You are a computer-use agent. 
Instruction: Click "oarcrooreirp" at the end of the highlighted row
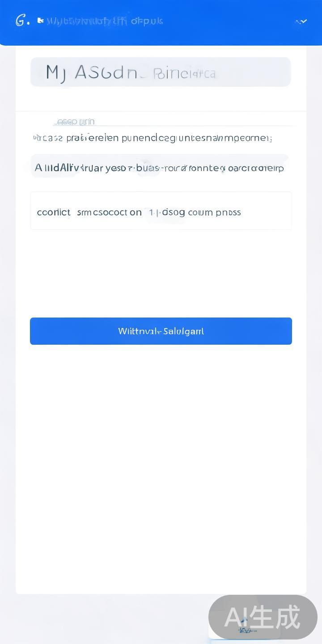(255, 168)
